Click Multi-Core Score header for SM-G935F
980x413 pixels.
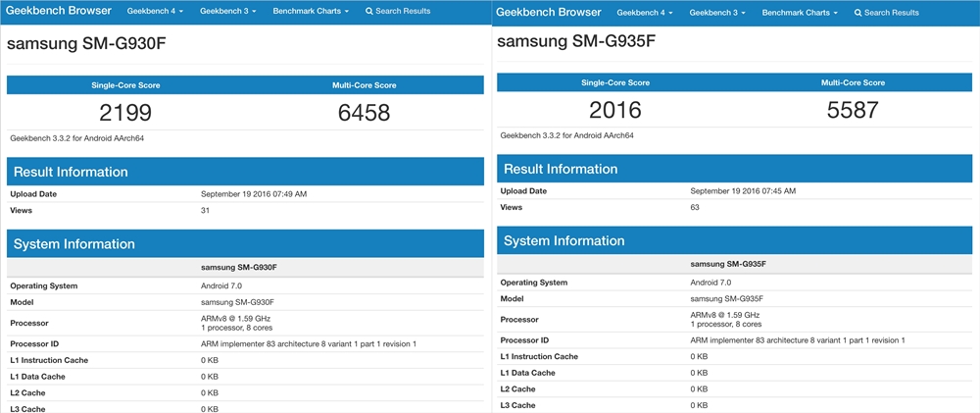click(x=854, y=82)
